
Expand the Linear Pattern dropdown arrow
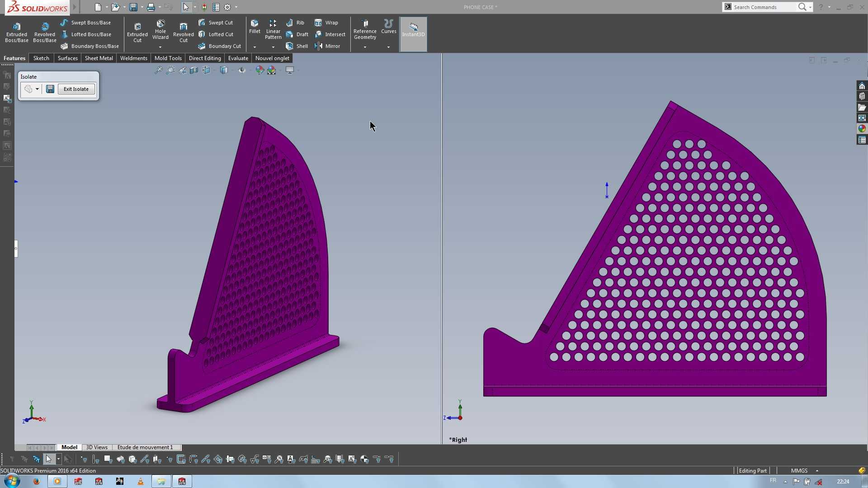(273, 47)
